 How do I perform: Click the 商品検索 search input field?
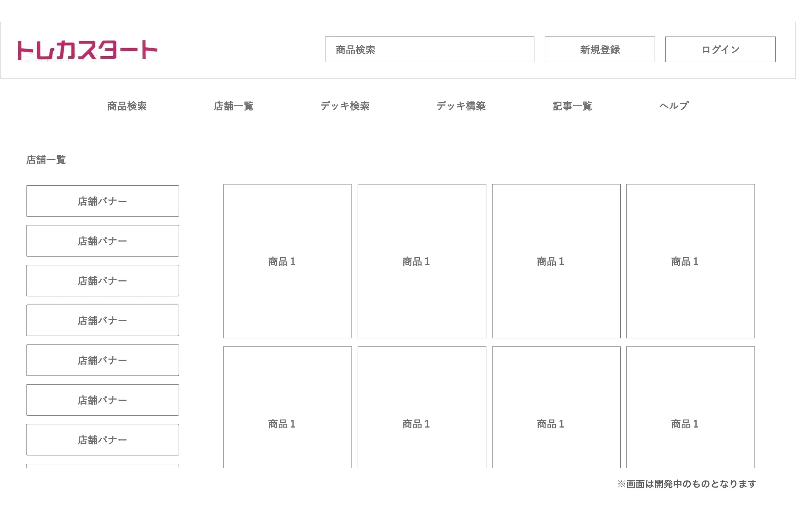[429, 49]
